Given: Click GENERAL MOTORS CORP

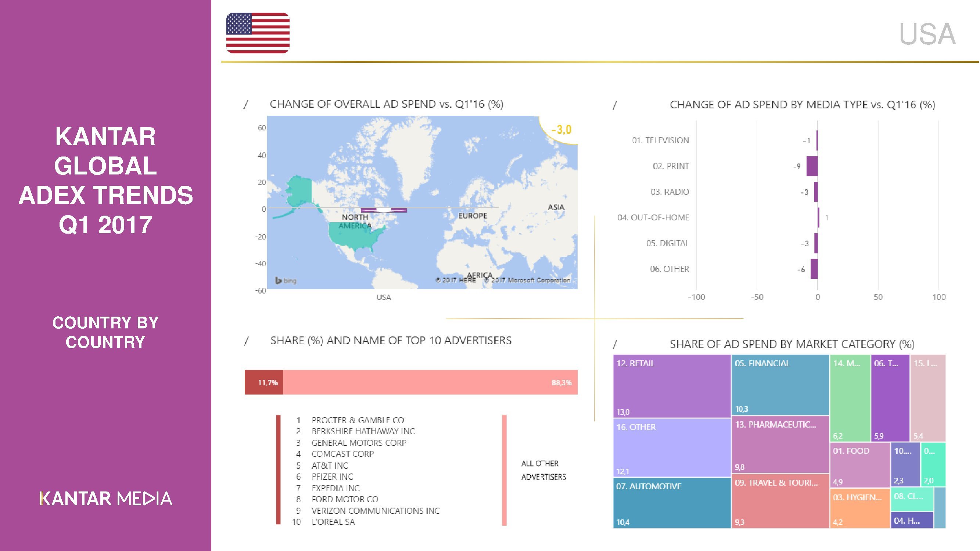Looking at the screenshot, I should (359, 443).
